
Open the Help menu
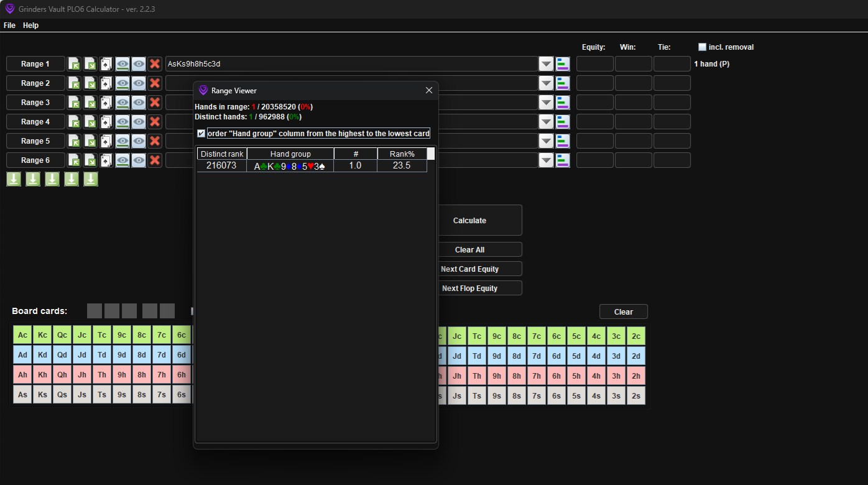[x=30, y=25]
